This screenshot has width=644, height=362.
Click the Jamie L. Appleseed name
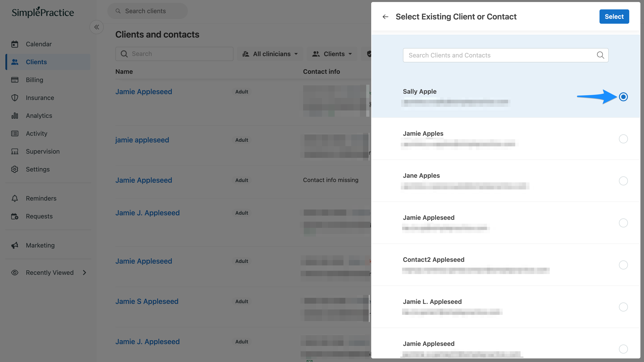click(x=432, y=301)
